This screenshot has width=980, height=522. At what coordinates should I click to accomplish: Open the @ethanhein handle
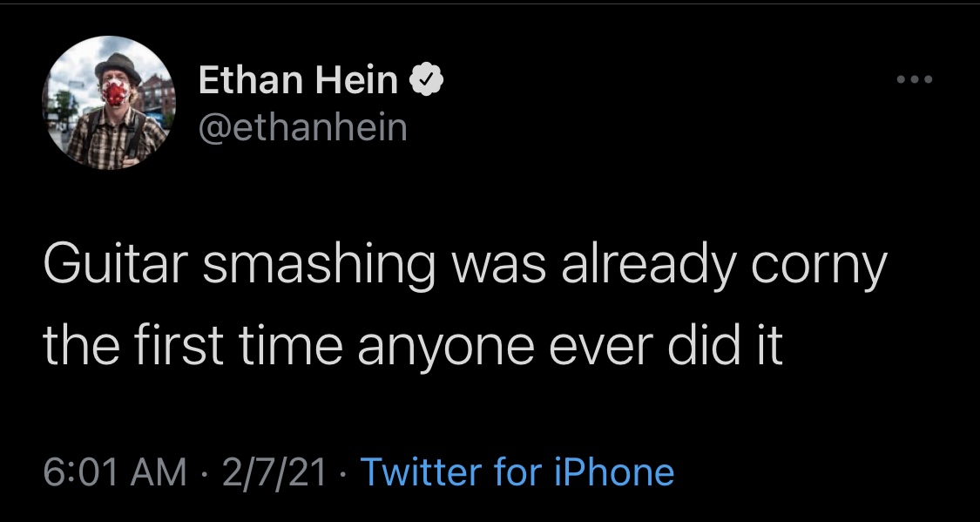pyautogui.click(x=303, y=127)
